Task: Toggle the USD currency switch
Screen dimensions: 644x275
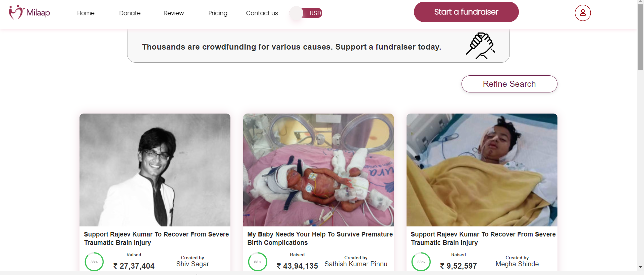Action: click(306, 13)
